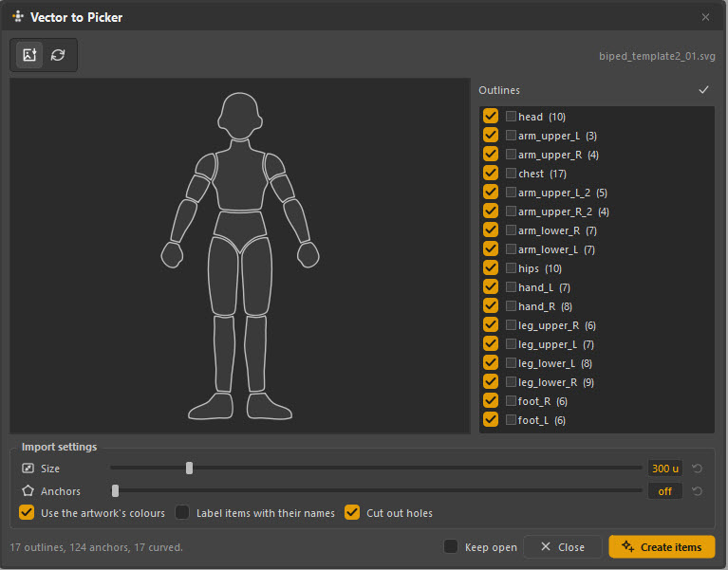Viewport: 728px width, 570px height.
Task: Reset the Anchors value to default
Action: (x=697, y=490)
